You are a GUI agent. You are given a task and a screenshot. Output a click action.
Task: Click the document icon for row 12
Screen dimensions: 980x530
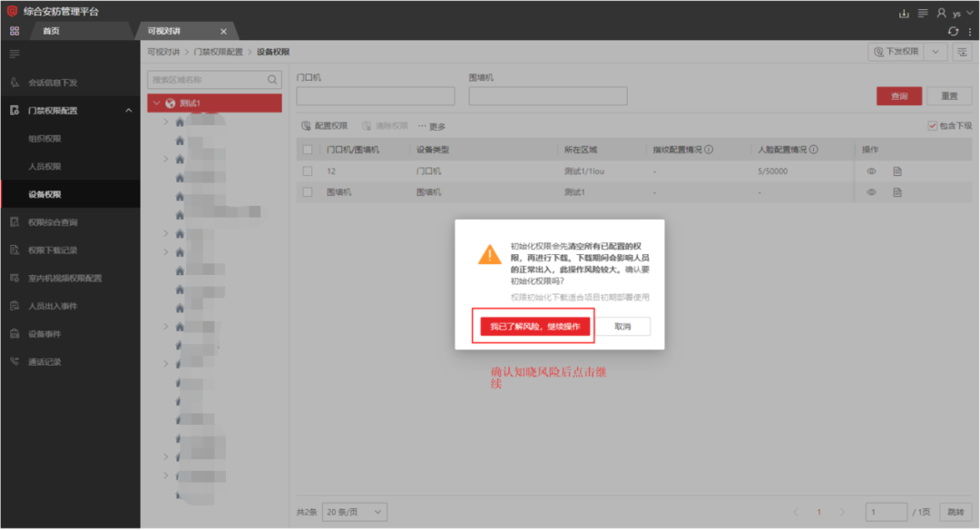pyautogui.click(x=897, y=172)
